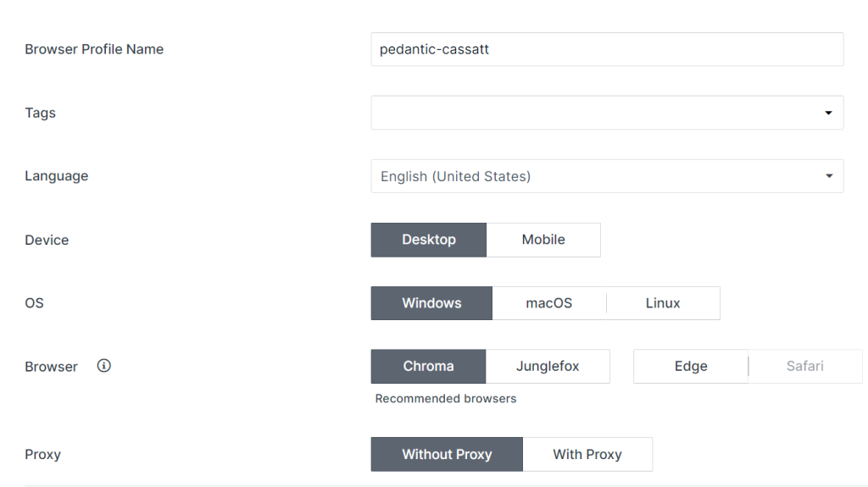Choose the Junglefox browser
Viewport: 868px width, 487px height.
tap(548, 366)
